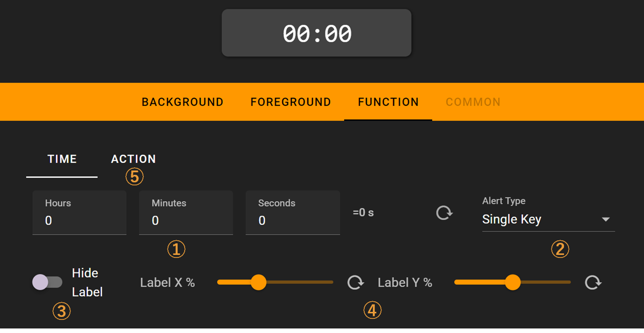This screenshot has width=644, height=333.
Task: Reset the Label Y % slider
Action: tap(593, 283)
